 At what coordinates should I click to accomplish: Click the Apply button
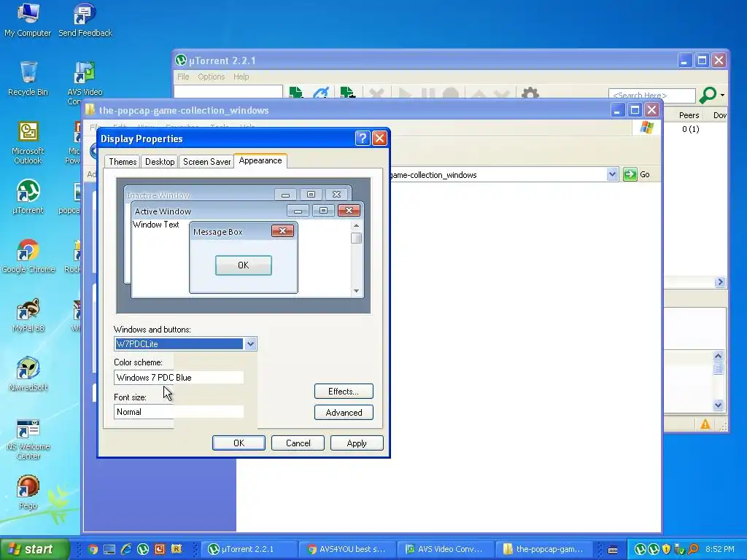356,443
